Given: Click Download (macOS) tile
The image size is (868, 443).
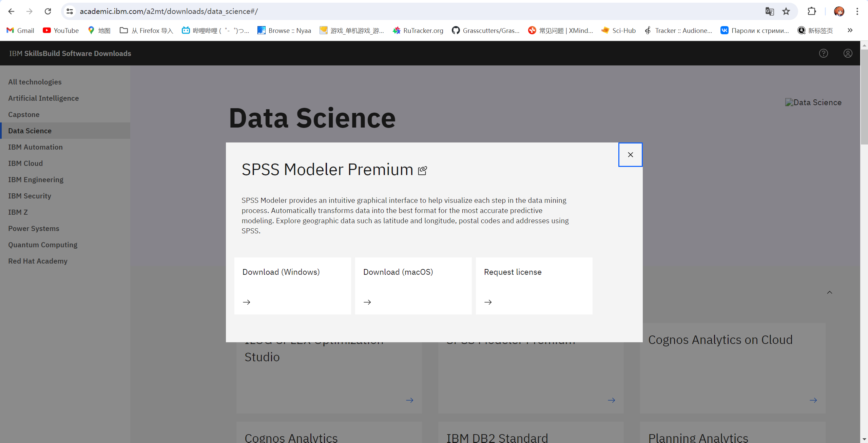Looking at the screenshot, I should pos(413,286).
